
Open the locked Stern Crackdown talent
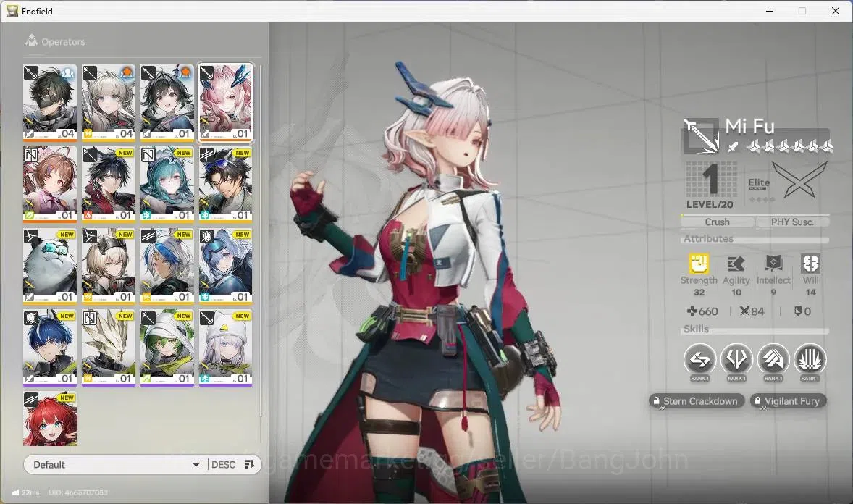click(x=697, y=401)
